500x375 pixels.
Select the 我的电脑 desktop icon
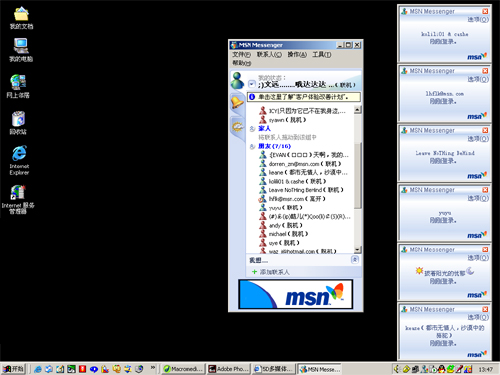(x=21, y=46)
